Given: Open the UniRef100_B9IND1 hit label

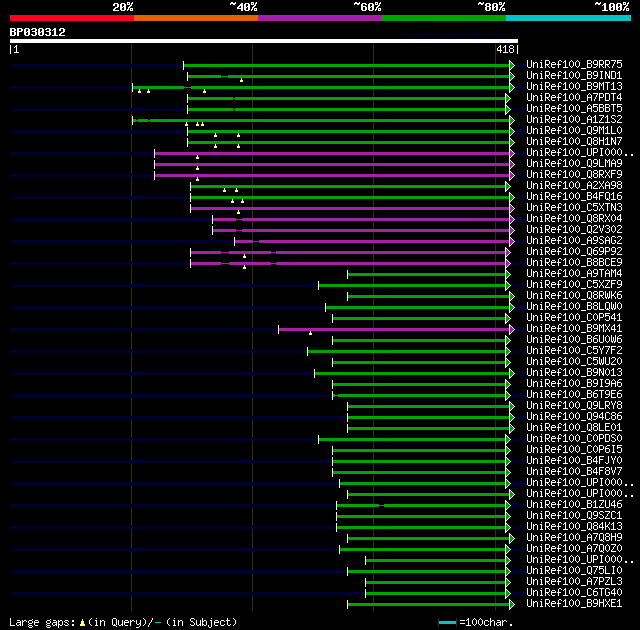Looking at the screenshot, I should pyautogui.click(x=574, y=75).
